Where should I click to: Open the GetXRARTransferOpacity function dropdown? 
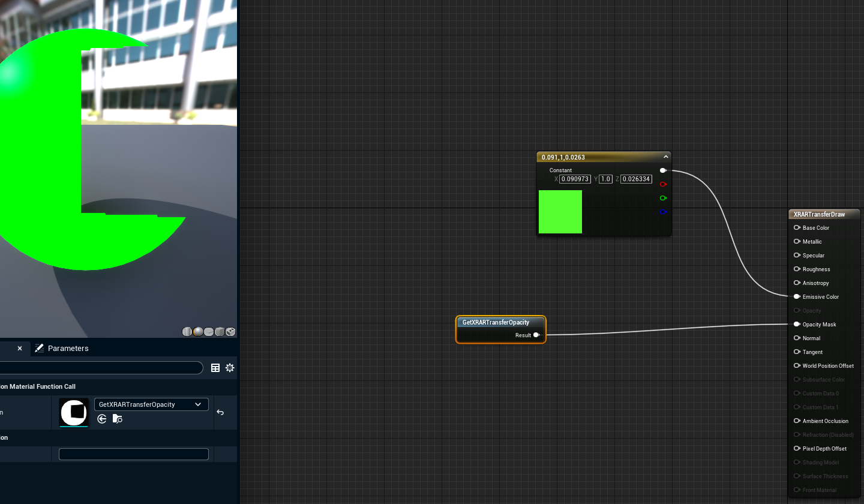tap(151, 404)
